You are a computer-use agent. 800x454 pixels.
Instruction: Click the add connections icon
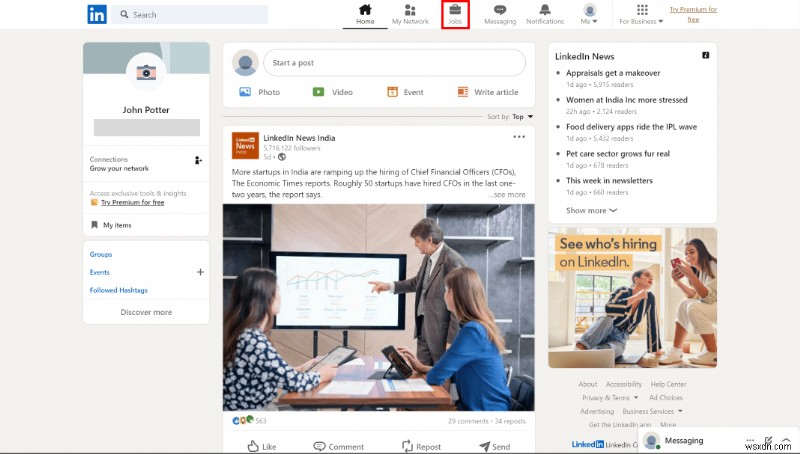point(198,160)
